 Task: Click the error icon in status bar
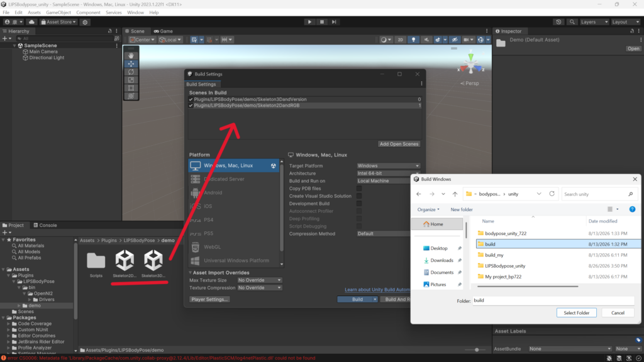[4, 358]
